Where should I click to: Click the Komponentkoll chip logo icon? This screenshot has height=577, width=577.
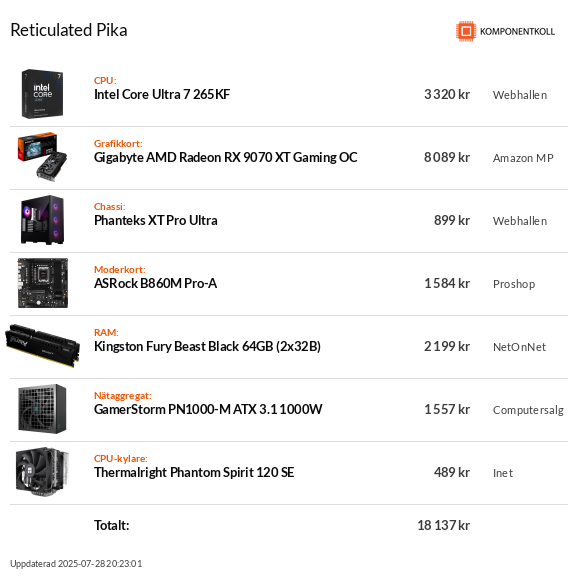click(466, 31)
